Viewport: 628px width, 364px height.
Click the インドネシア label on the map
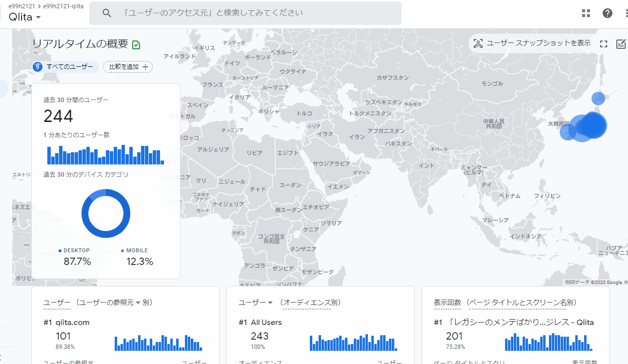pyautogui.click(x=526, y=236)
